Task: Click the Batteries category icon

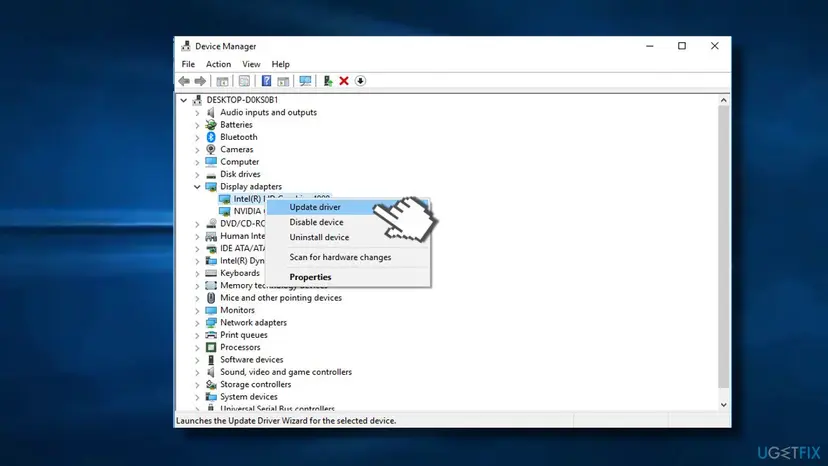Action: (211, 125)
